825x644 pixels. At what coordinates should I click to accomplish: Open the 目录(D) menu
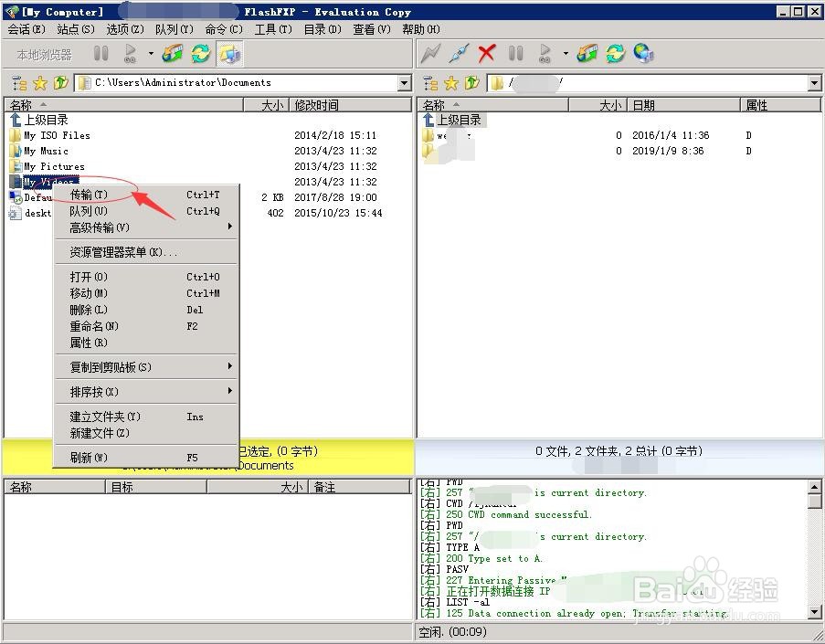[x=323, y=29]
